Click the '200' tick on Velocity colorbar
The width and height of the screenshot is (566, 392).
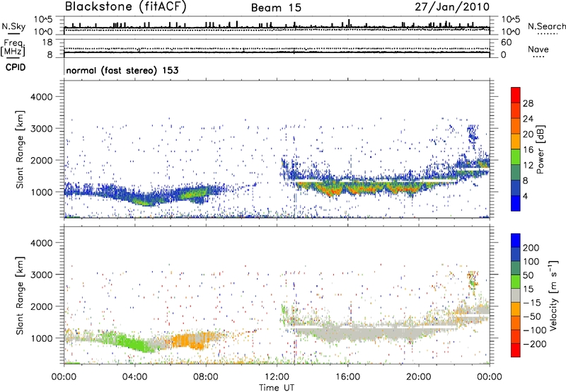[x=531, y=248]
